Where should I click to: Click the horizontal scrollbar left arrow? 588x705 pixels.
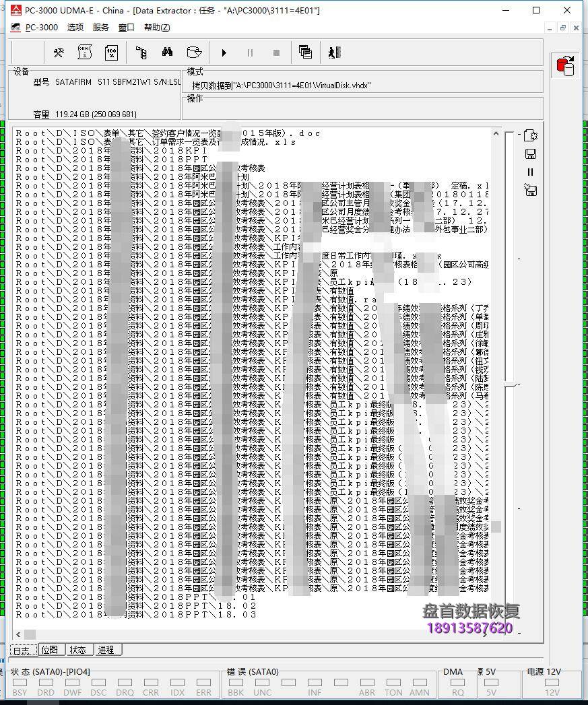(x=18, y=634)
